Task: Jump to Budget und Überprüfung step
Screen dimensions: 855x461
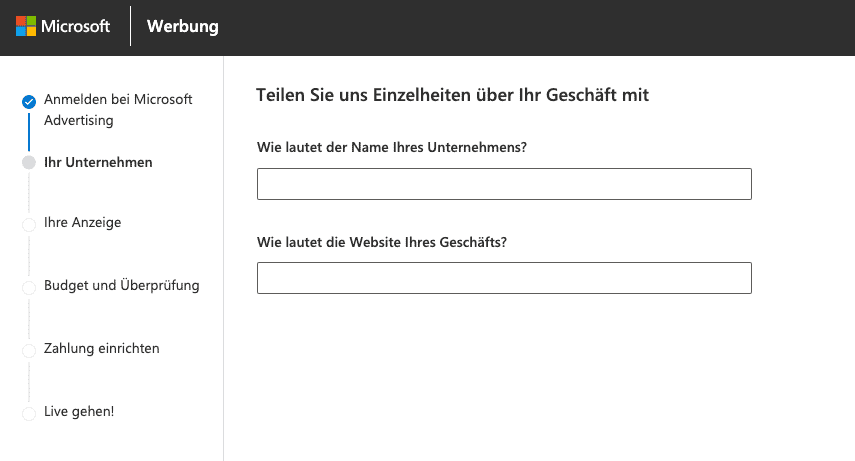Action: tap(122, 285)
